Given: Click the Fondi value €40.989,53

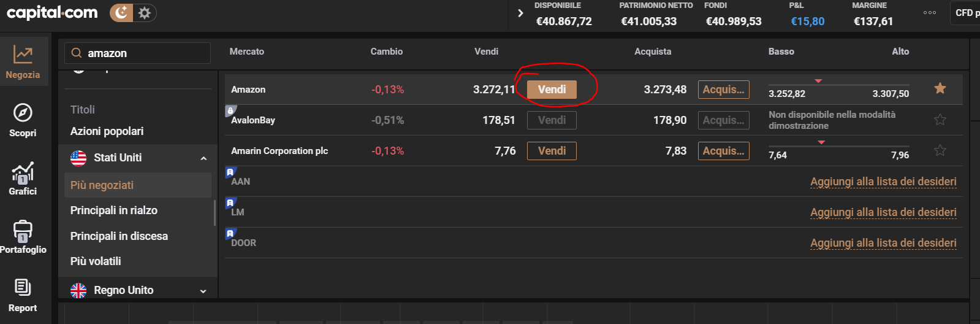Looking at the screenshot, I should coord(734,21).
